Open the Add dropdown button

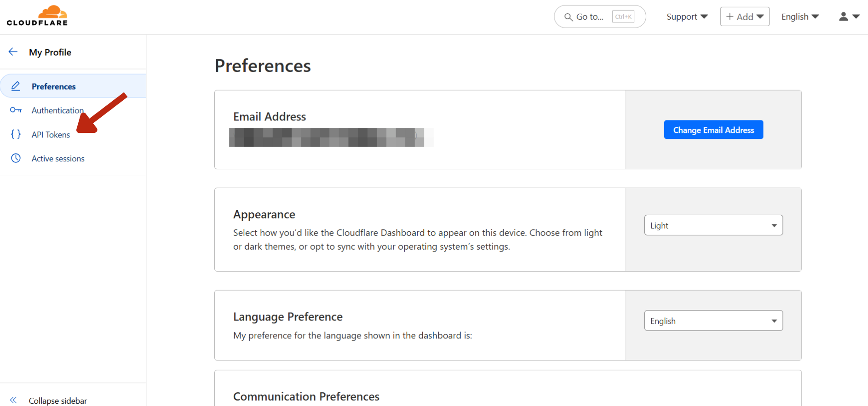click(745, 17)
